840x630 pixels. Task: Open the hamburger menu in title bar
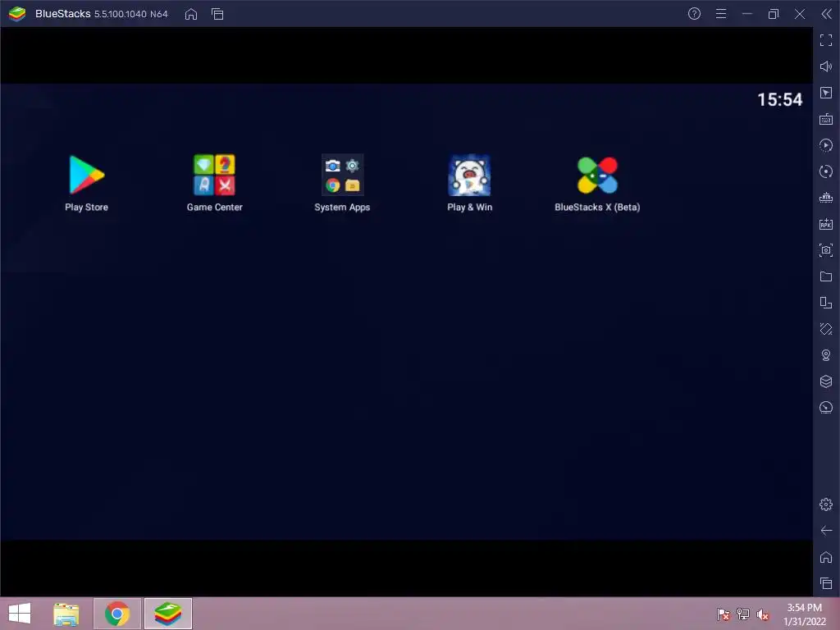[721, 14]
